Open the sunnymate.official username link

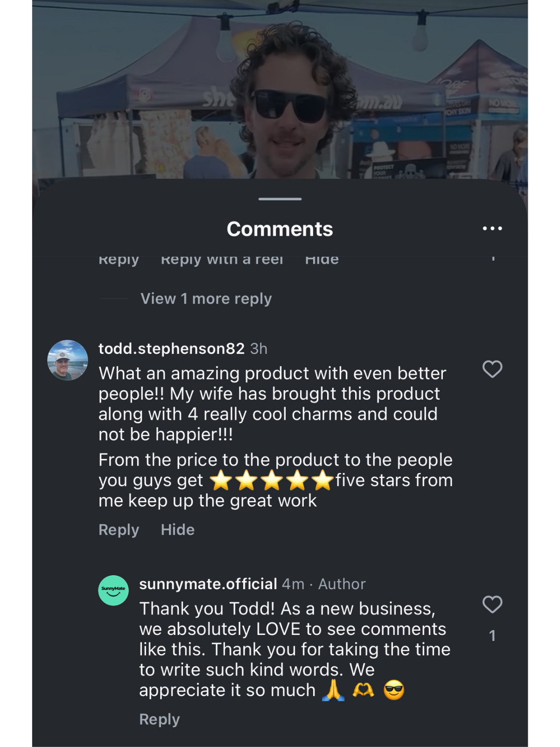point(208,584)
